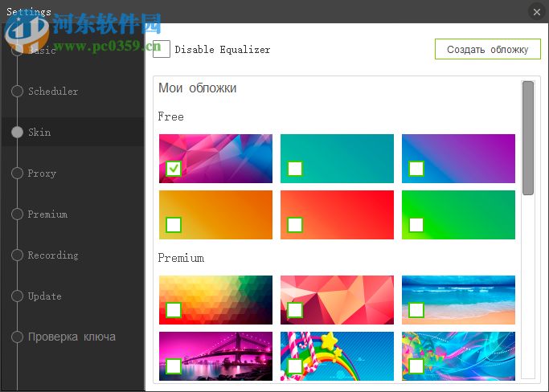Check the pink bridge premium skin checkbox
This screenshot has height=392, width=549.
click(174, 366)
